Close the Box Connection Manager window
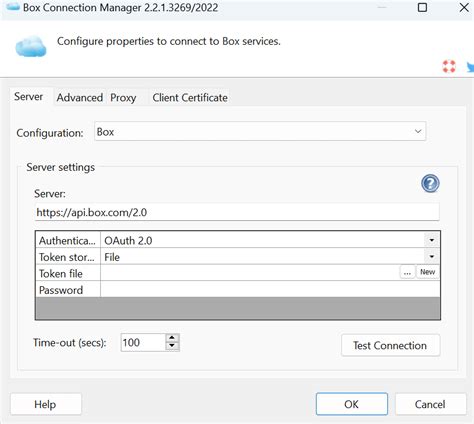The width and height of the screenshot is (474, 424). (x=464, y=7)
